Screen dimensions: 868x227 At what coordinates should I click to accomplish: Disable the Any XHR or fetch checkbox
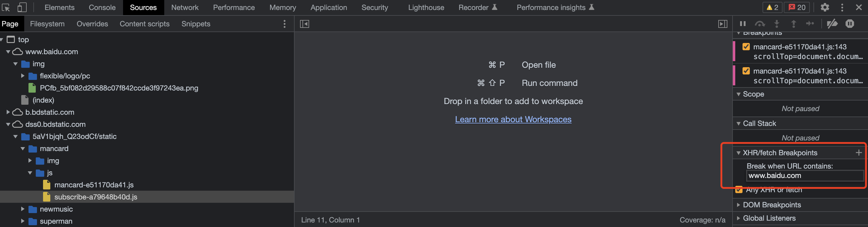pyautogui.click(x=739, y=189)
